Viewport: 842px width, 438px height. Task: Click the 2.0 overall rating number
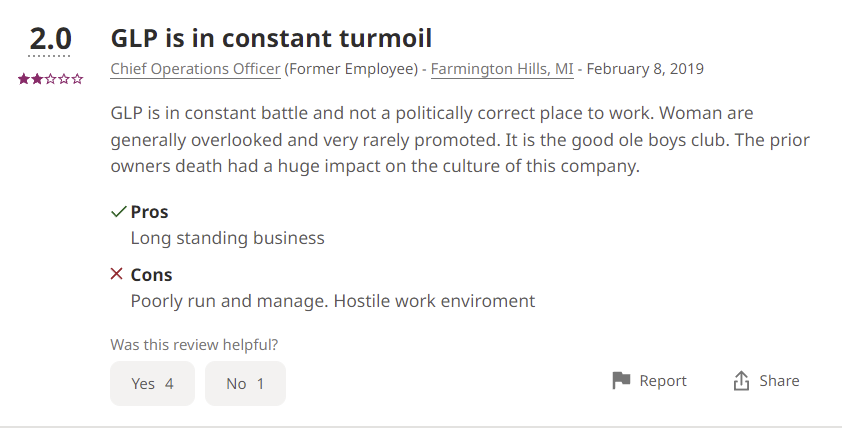click(50, 40)
